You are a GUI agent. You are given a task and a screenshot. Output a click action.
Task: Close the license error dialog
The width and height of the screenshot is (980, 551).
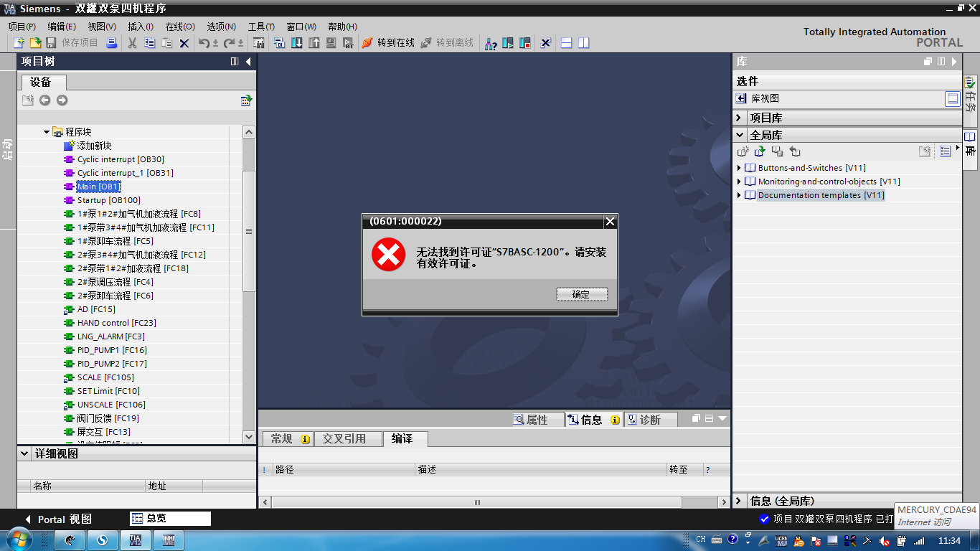(x=610, y=222)
